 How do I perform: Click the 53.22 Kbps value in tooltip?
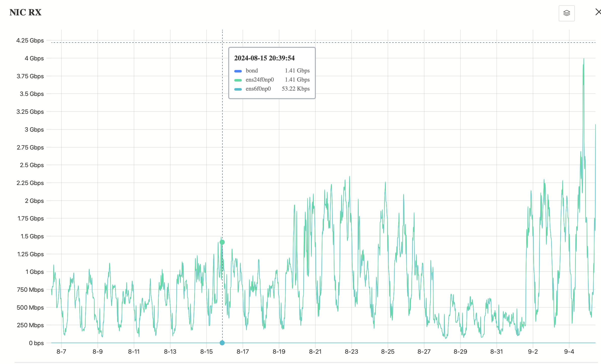[295, 89]
